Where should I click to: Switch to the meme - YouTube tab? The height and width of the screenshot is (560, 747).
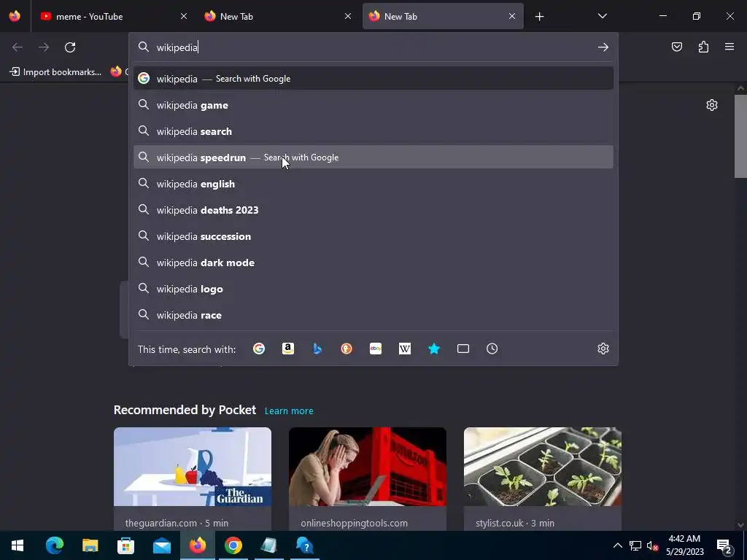113,16
